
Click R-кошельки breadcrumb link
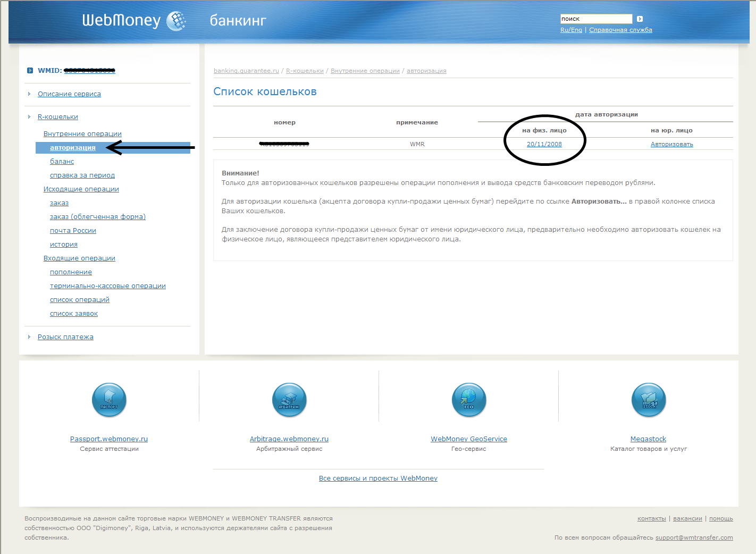305,71
